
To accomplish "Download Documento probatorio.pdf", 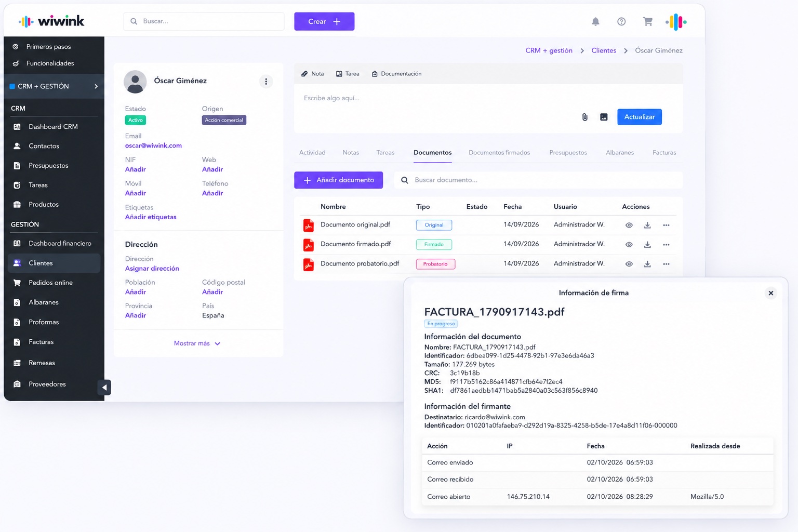I will [647, 264].
